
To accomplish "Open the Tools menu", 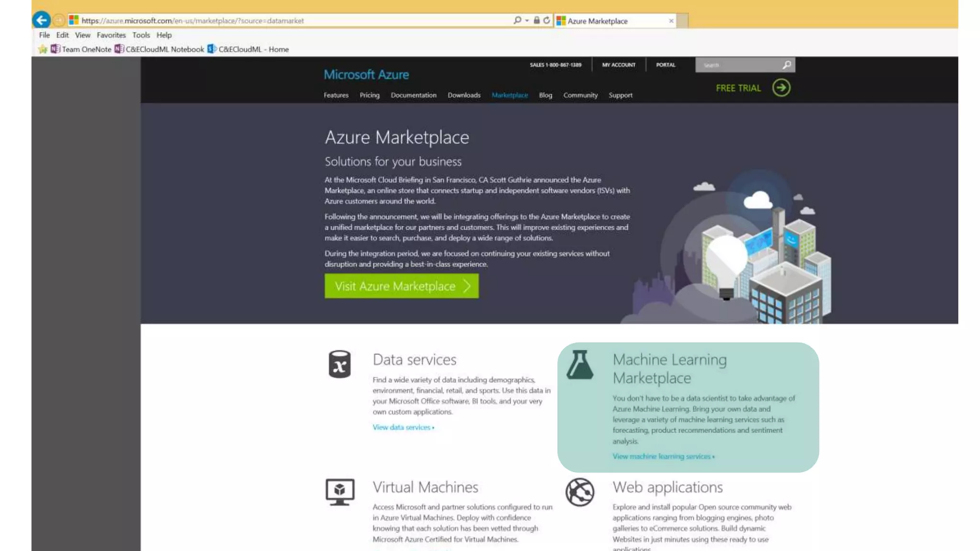I will click(141, 35).
